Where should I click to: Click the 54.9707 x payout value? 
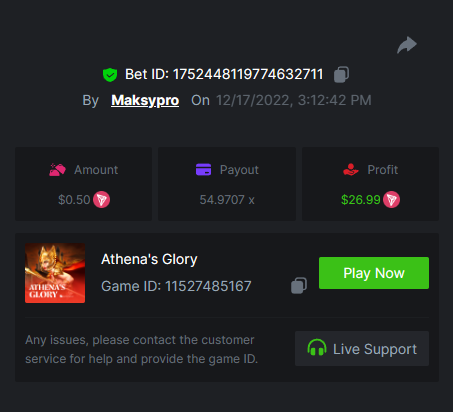(227, 200)
